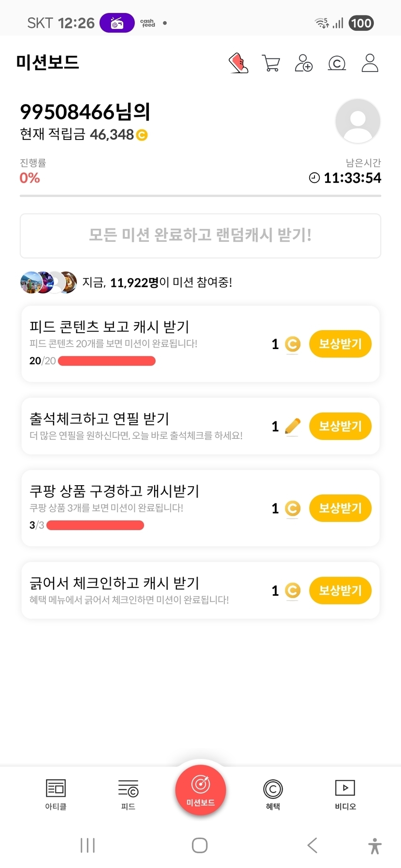Image resolution: width=401 pixels, height=868 pixels.
Task: Tap the feed content mission progress bar
Action: [x=107, y=361]
